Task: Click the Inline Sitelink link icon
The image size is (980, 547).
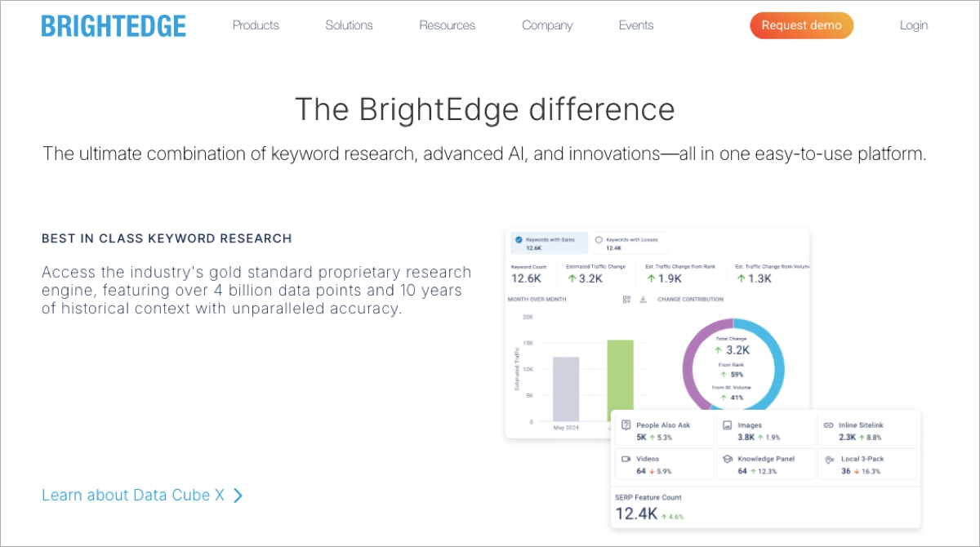Action: point(827,425)
